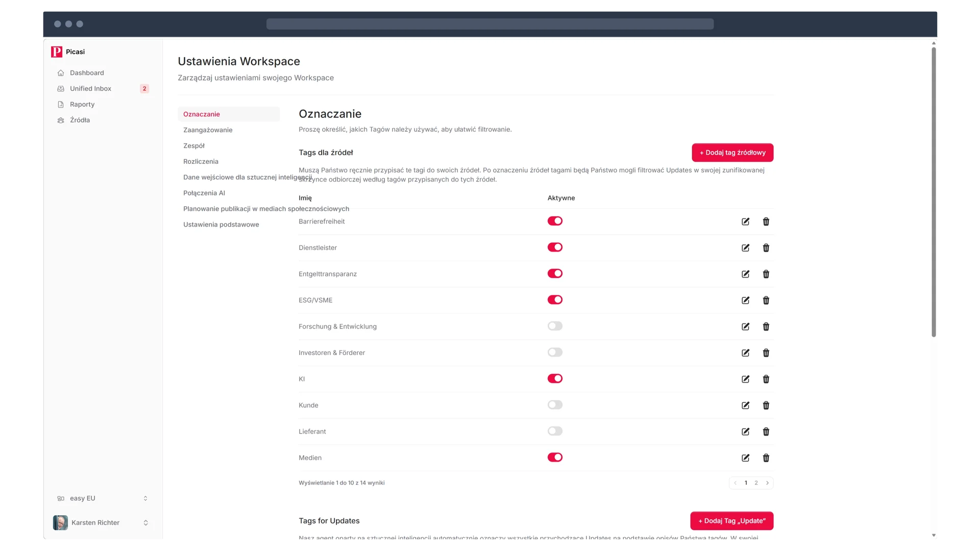Disable the Dienstleister tag toggle

pos(555,247)
